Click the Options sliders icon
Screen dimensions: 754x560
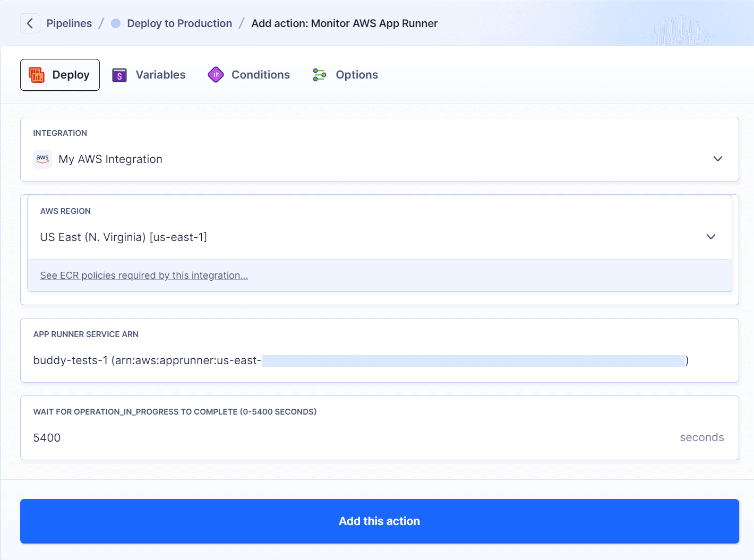(x=319, y=75)
